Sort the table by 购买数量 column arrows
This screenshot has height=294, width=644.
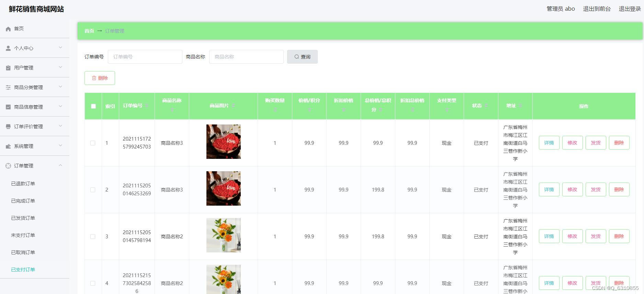275,110
